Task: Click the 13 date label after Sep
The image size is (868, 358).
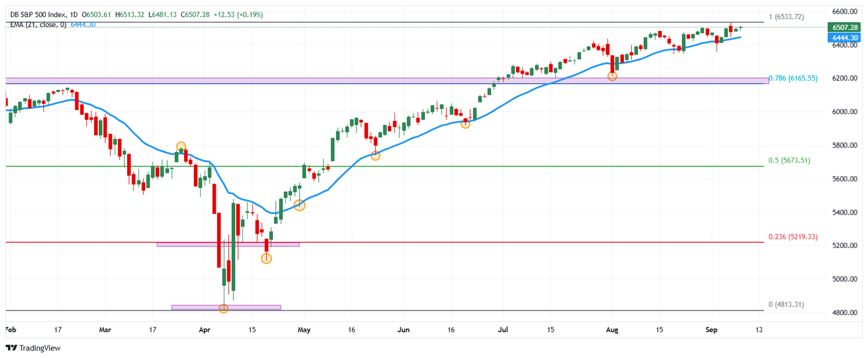Action: (x=758, y=329)
